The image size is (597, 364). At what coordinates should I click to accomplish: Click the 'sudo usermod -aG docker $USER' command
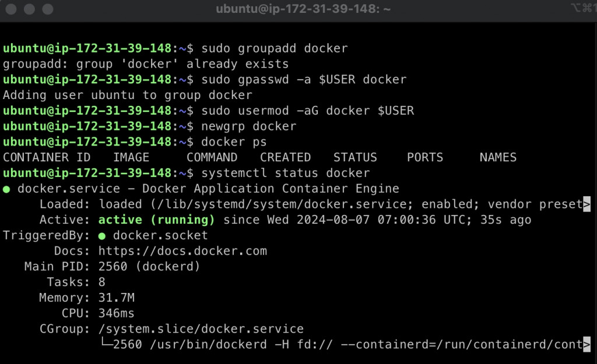pos(308,111)
